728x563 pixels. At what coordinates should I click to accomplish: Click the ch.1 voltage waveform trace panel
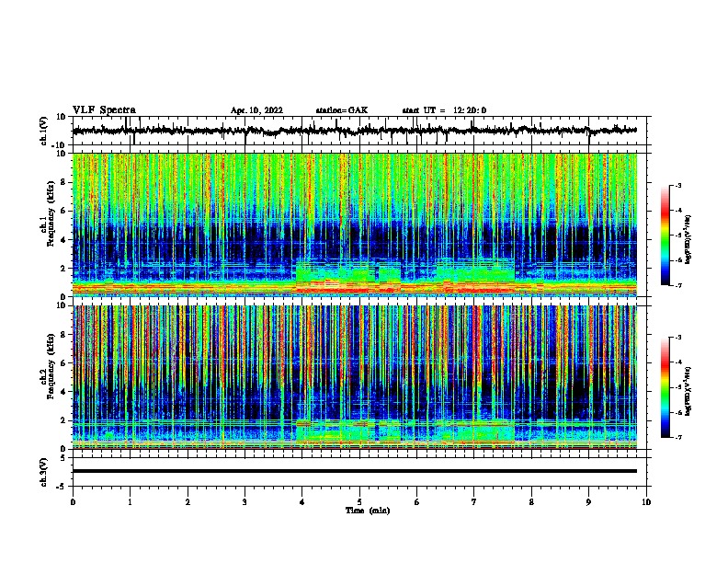click(359, 131)
